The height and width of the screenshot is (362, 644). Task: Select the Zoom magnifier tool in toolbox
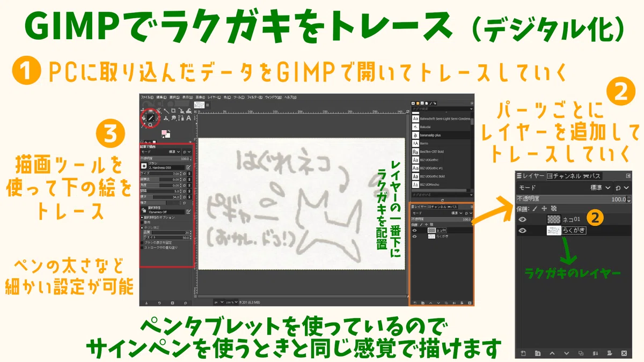coord(150,124)
